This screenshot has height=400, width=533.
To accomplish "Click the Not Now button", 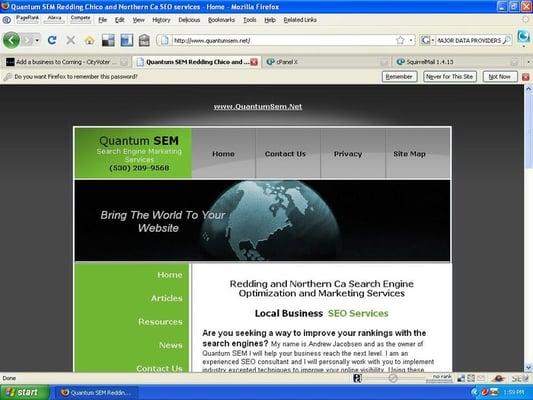I will (500, 77).
